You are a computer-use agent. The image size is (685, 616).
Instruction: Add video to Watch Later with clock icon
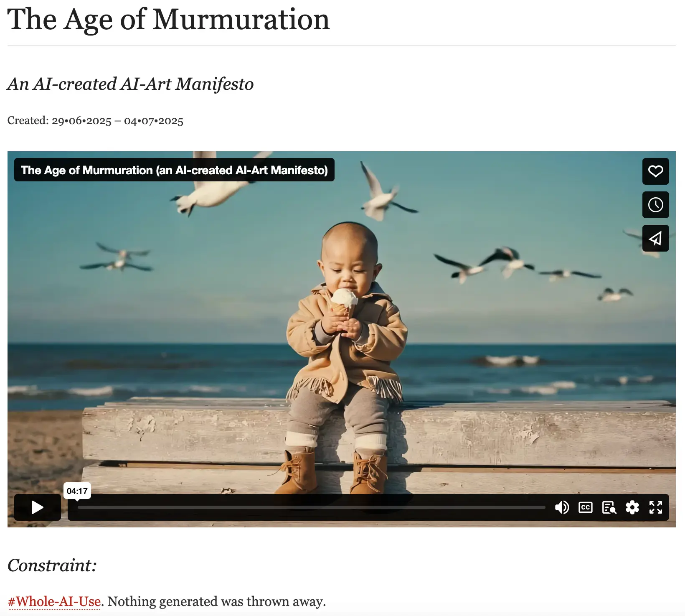tap(655, 205)
